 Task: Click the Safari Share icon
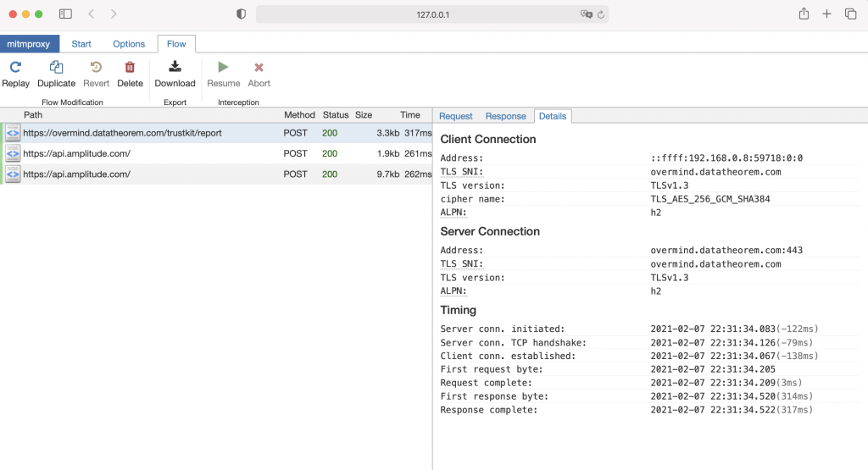(x=804, y=14)
